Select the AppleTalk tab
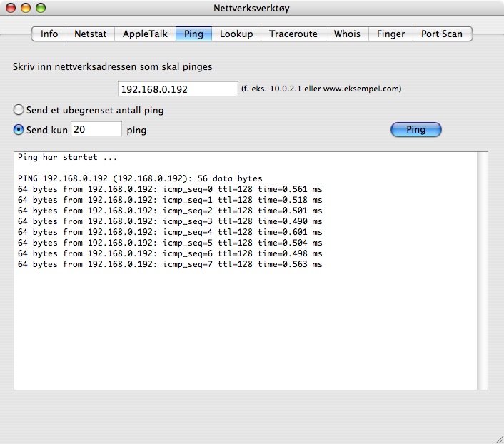The height and width of the screenshot is (444, 504). pyautogui.click(x=145, y=34)
